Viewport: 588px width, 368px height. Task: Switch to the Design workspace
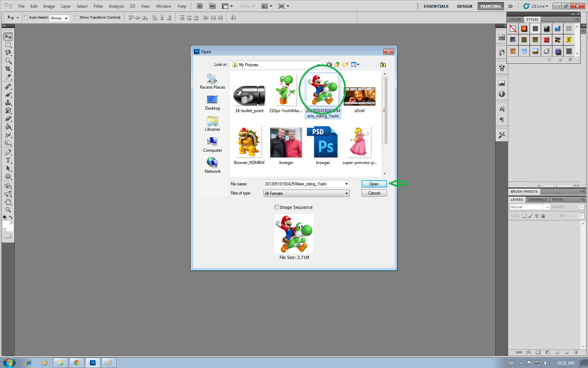pyautogui.click(x=464, y=6)
